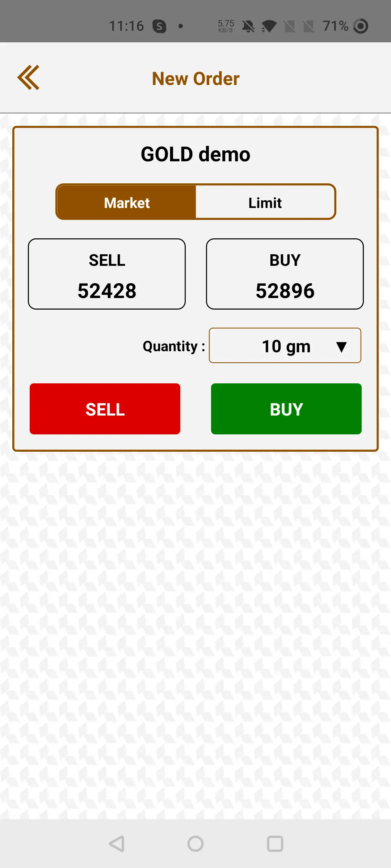The width and height of the screenshot is (391, 868).
Task: Tap the muted bell icon in status bar
Action: click(x=248, y=26)
